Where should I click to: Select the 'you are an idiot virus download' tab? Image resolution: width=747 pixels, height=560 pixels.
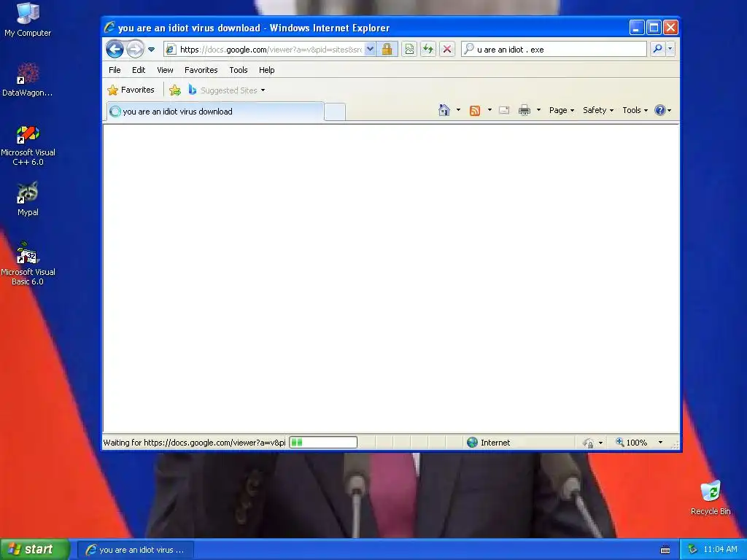(215, 112)
